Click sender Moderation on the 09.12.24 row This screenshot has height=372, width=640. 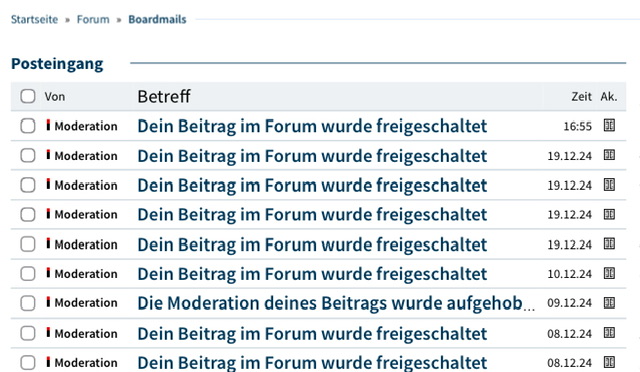click(86, 303)
